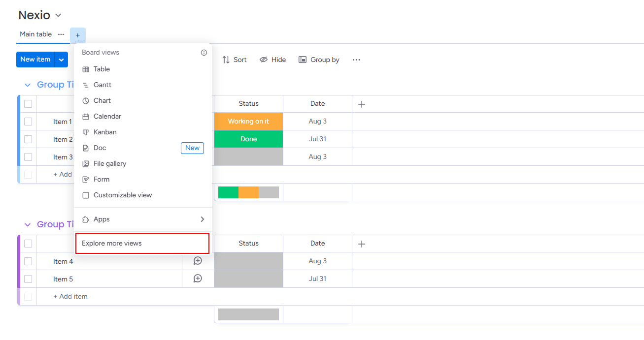
Task: Select the Kanban view icon
Action: coord(86,132)
